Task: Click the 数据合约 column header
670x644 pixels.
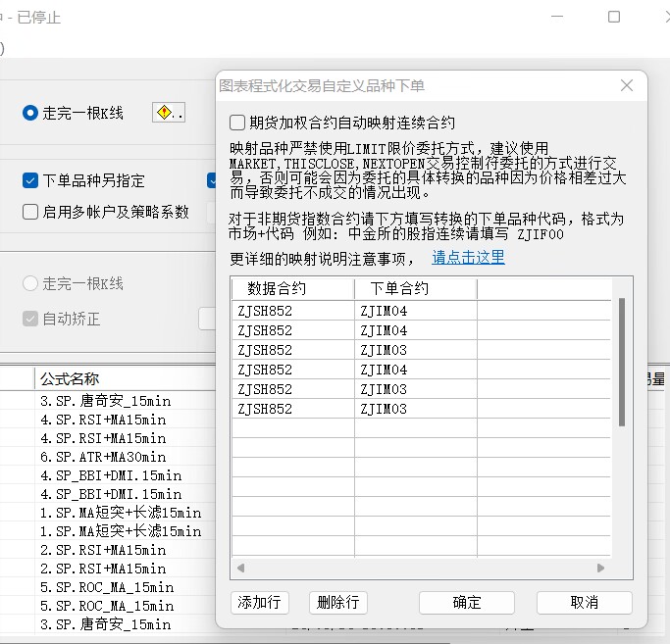Action: tap(293, 289)
